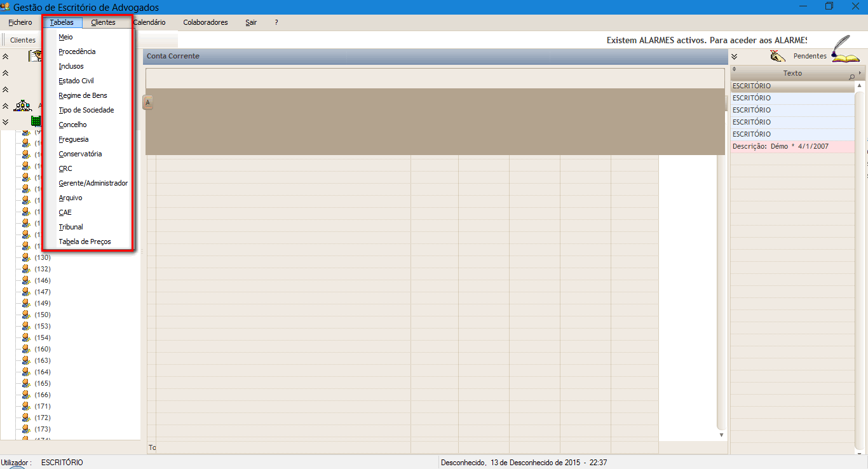Click the hand writing icon beside Pendentes
The width and height of the screenshot is (868, 469).
tap(777, 56)
